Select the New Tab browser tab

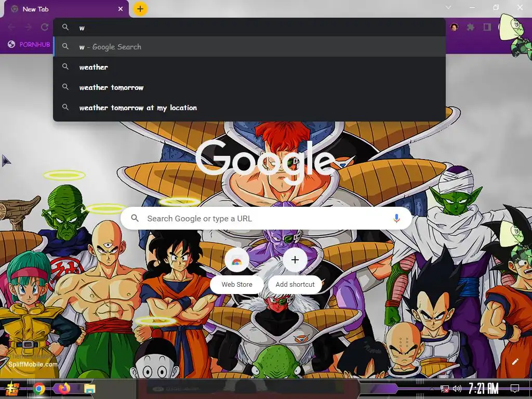(x=66, y=9)
